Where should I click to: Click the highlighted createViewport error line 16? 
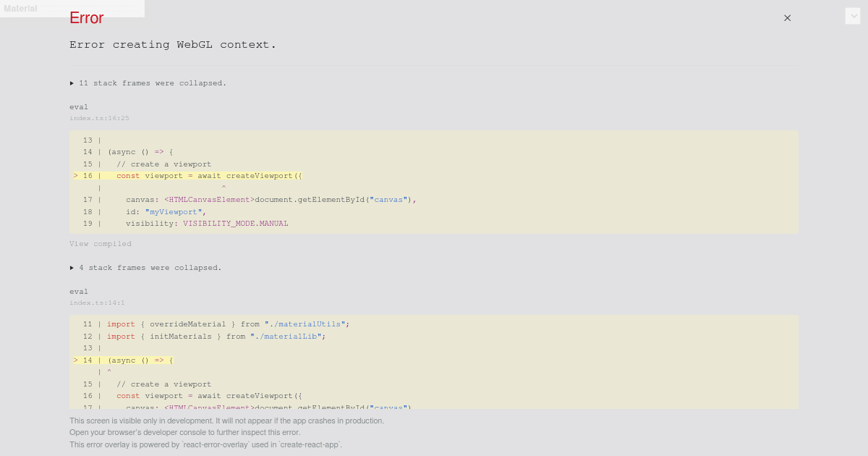(x=217, y=175)
